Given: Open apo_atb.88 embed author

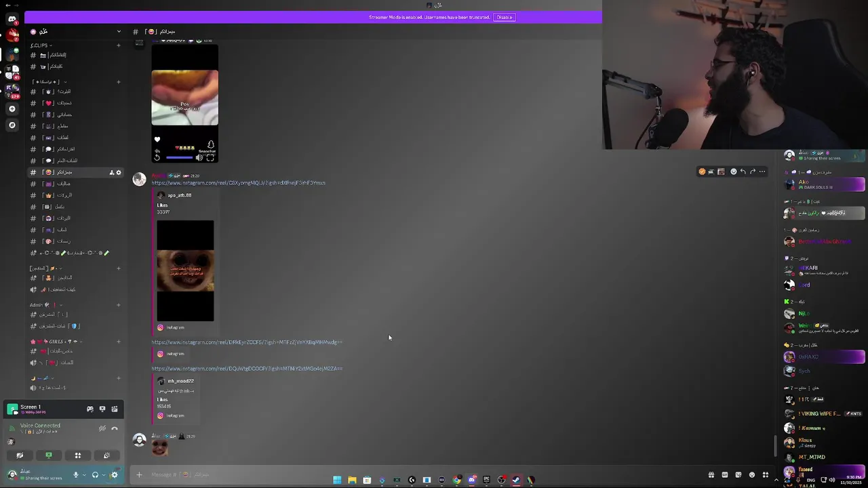Looking at the screenshot, I should tap(179, 195).
